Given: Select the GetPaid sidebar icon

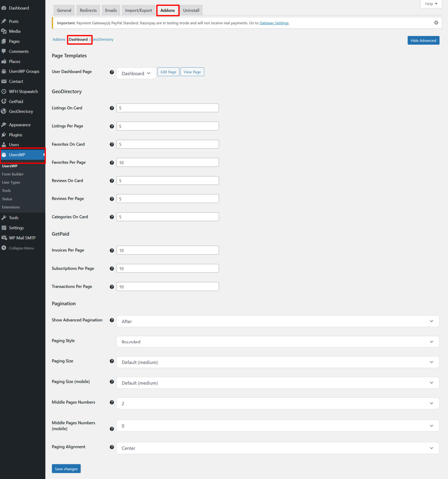Looking at the screenshot, I should pyautogui.click(x=16, y=101).
